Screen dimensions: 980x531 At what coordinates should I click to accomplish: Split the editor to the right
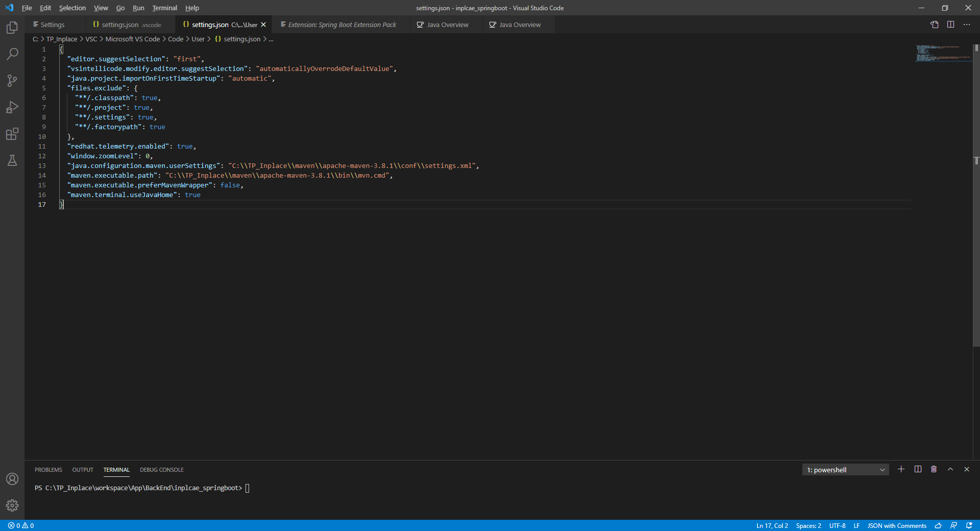pyautogui.click(x=950, y=25)
